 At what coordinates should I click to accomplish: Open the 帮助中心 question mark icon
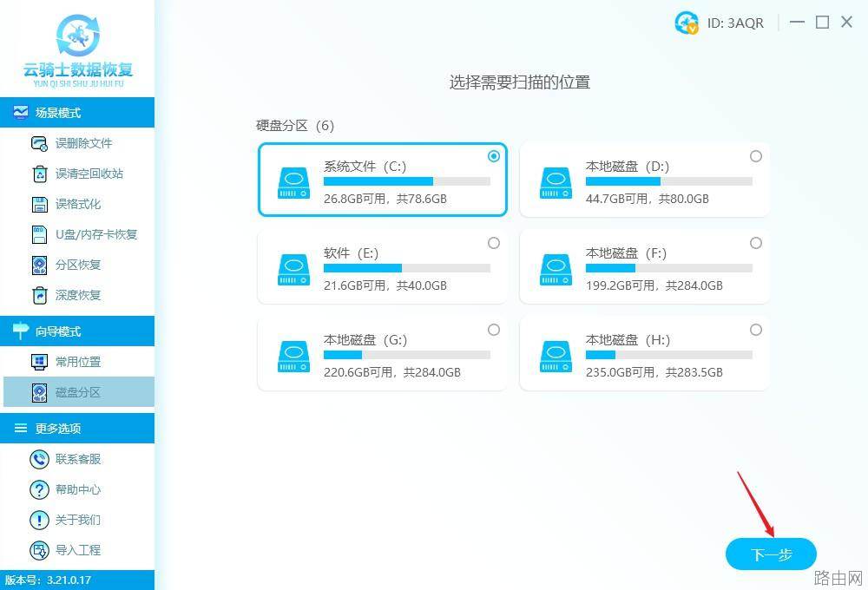tap(39, 490)
